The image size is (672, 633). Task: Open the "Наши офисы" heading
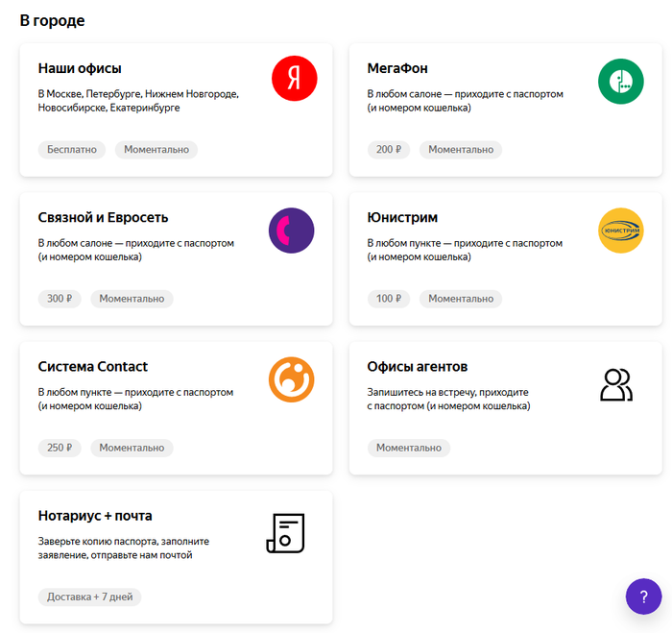80,68
